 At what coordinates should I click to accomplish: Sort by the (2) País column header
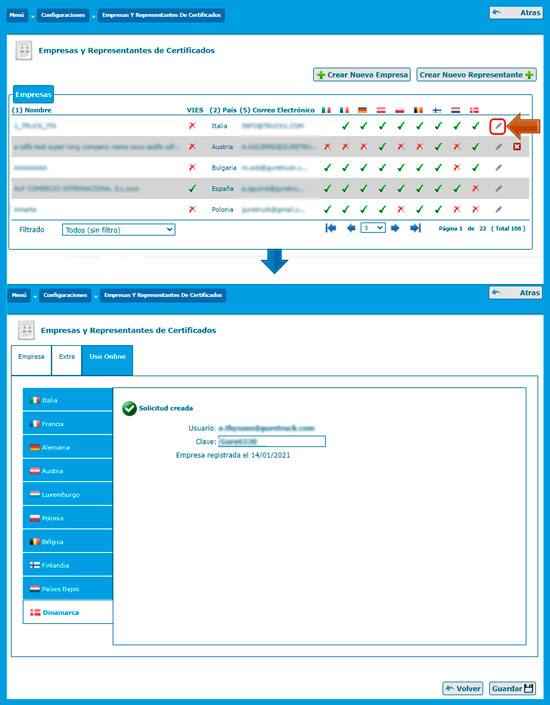click(223, 110)
